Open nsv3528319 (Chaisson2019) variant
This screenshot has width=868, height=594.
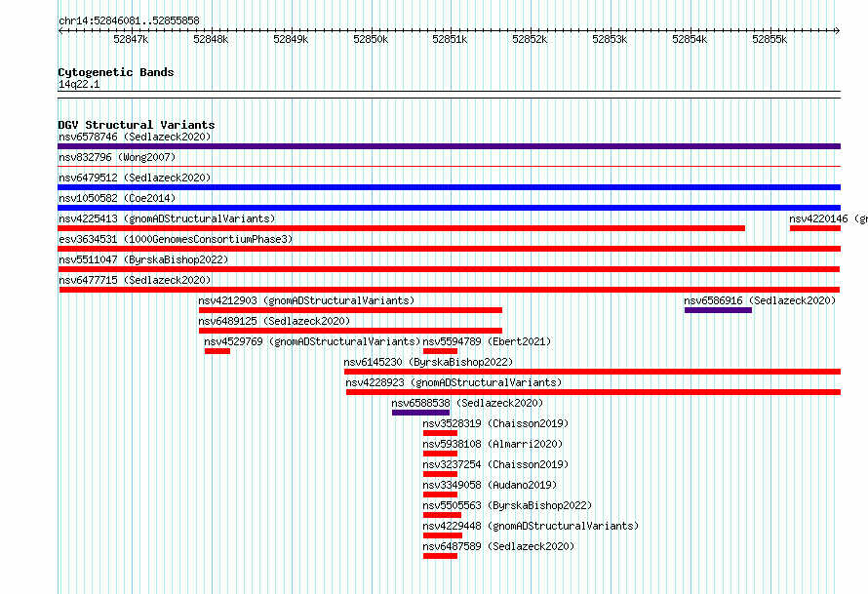[x=495, y=423]
